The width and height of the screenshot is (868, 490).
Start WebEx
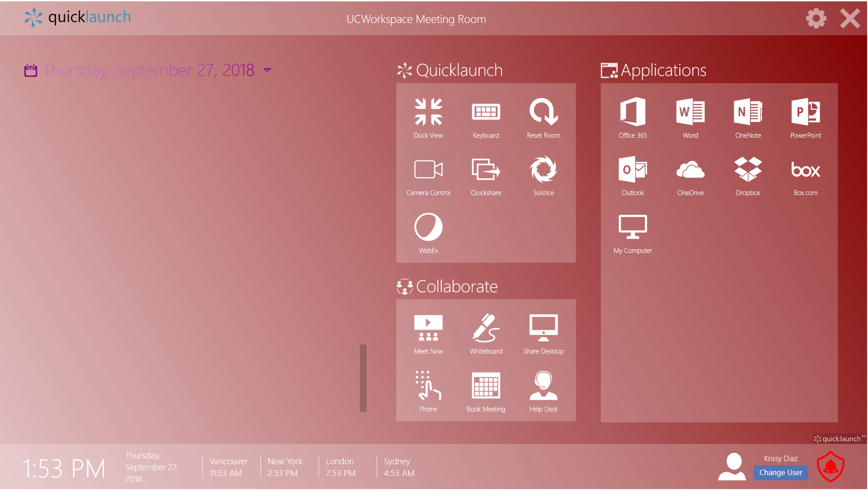(x=428, y=233)
